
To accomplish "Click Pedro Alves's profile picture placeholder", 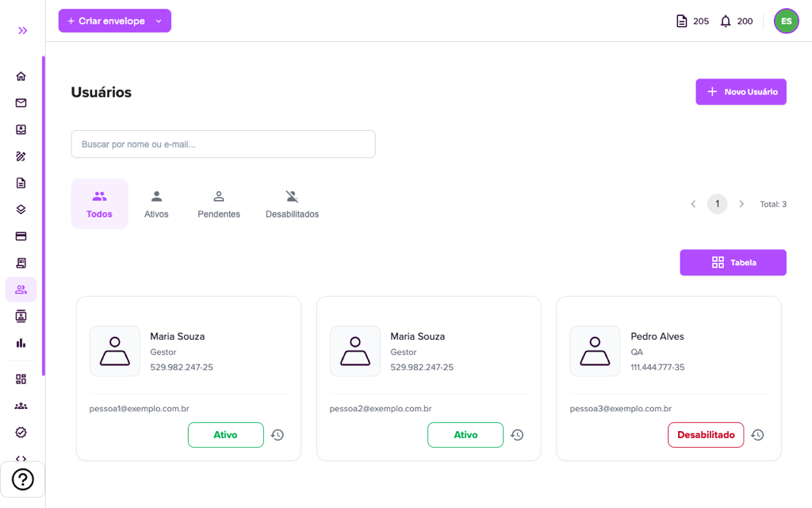I will [x=595, y=351].
